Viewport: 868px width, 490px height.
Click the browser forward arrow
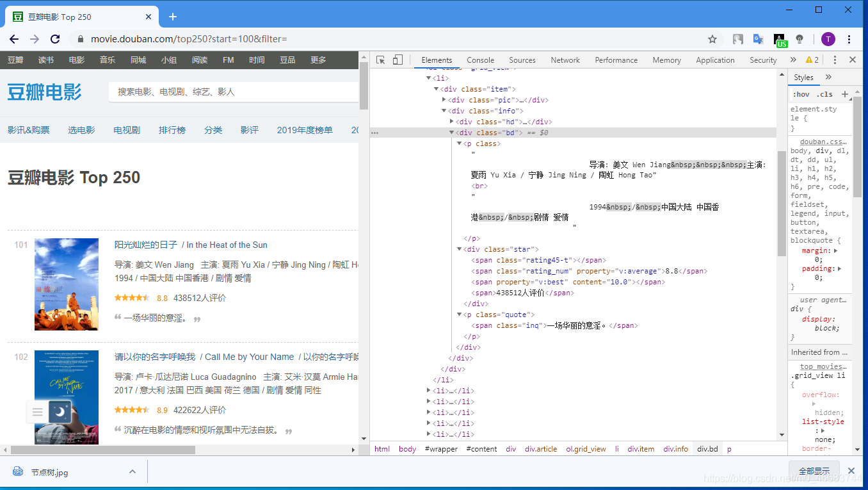(35, 39)
